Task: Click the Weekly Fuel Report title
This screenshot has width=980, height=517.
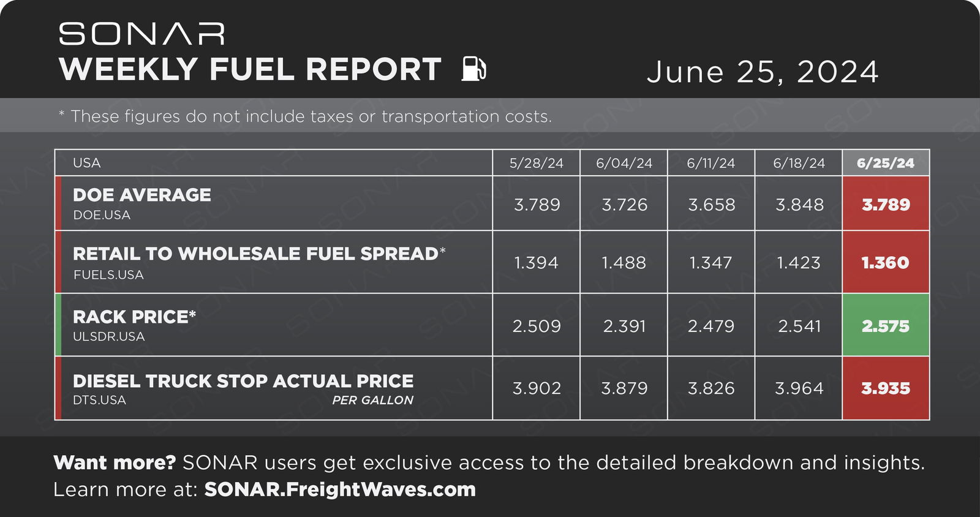Action: 250,69
